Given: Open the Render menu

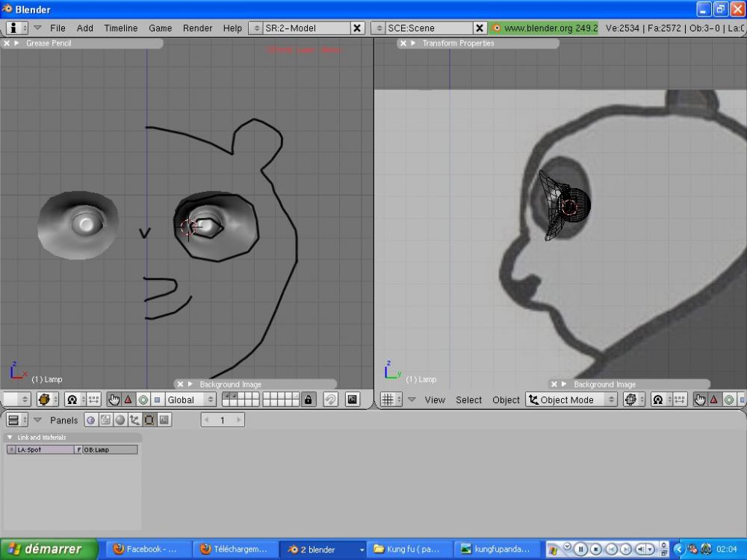Looking at the screenshot, I should 197,28.
